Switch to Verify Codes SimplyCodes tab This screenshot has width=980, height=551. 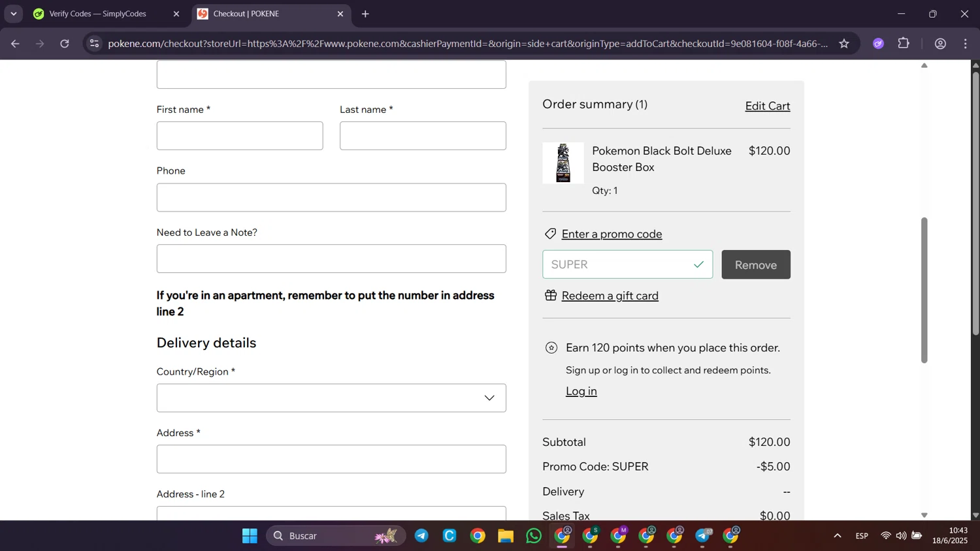(98, 14)
